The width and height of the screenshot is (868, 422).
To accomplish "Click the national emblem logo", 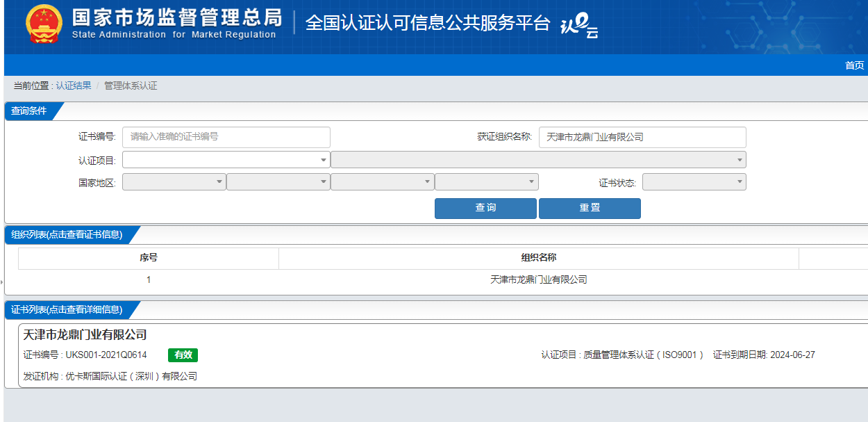I will tap(44, 24).
